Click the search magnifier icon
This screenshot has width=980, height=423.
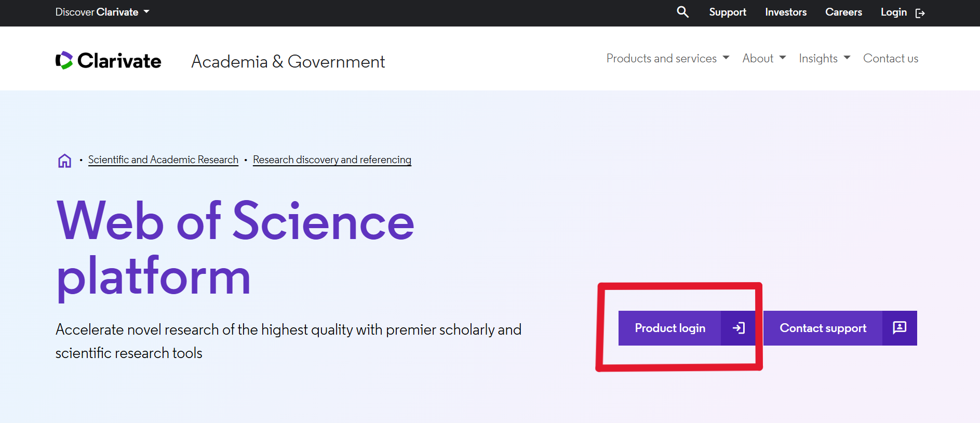coord(682,12)
